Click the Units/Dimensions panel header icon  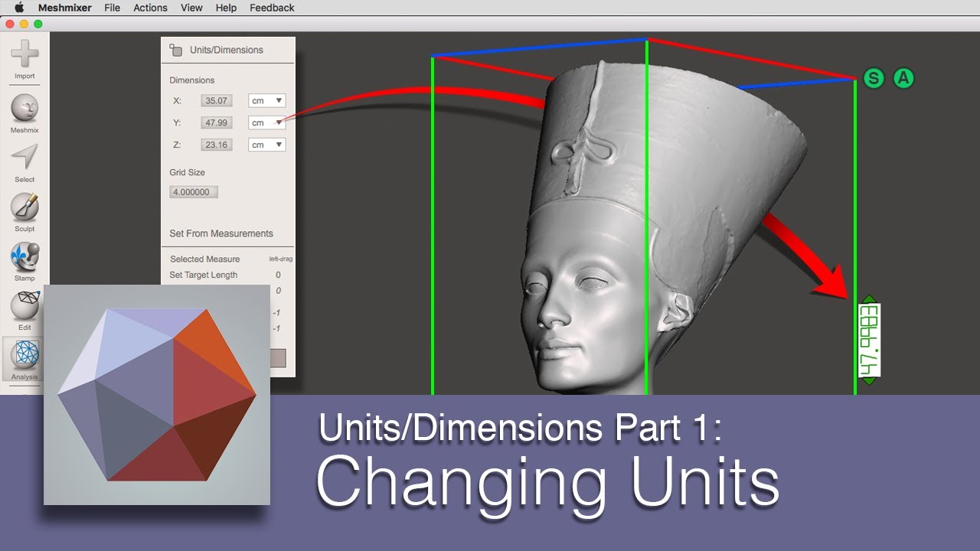point(176,50)
